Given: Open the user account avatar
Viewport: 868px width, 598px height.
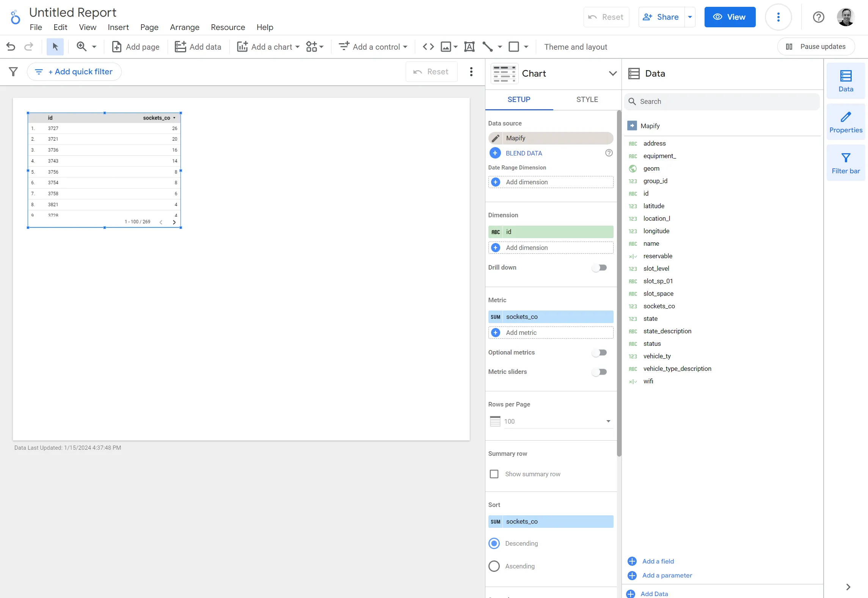Looking at the screenshot, I should pos(846,17).
